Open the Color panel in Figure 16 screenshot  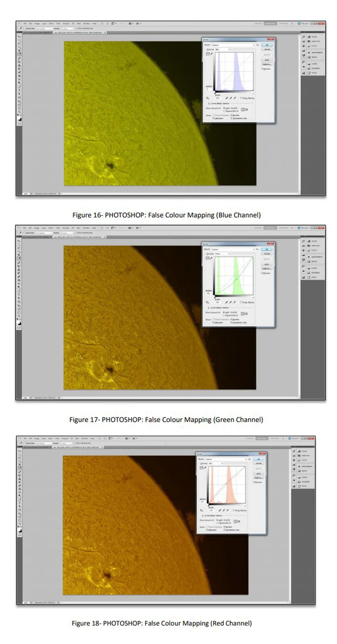[x=312, y=37]
